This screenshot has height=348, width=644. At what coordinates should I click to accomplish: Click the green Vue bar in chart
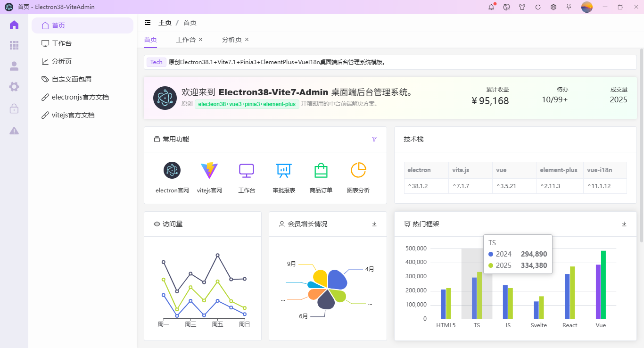603,284
